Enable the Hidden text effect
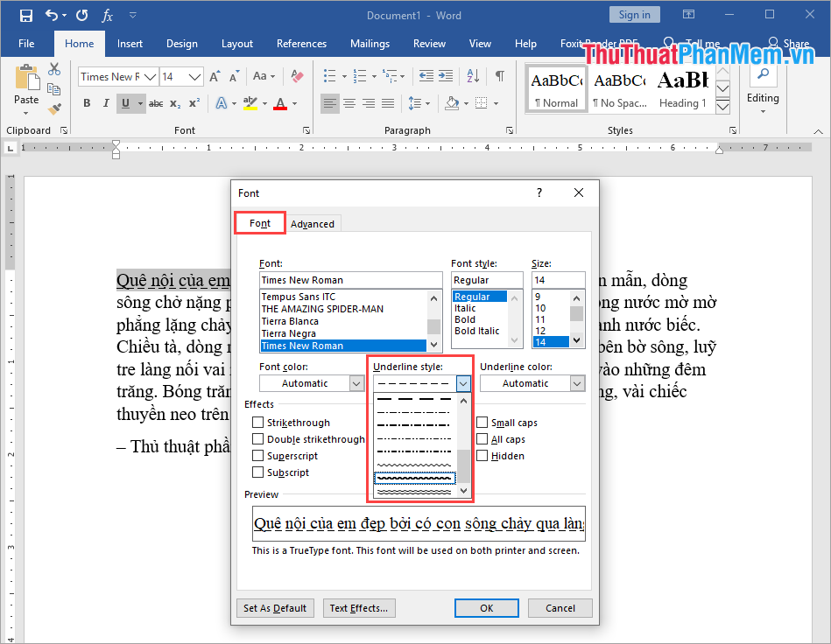Image resolution: width=831 pixels, height=644 pixels. [482, 455]
